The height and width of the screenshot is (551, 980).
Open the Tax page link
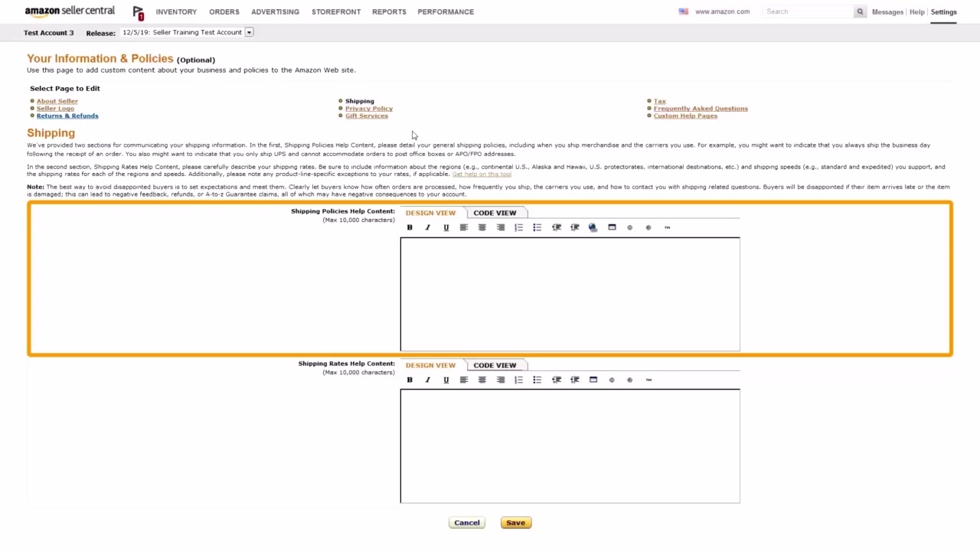[x=660, y=101]
